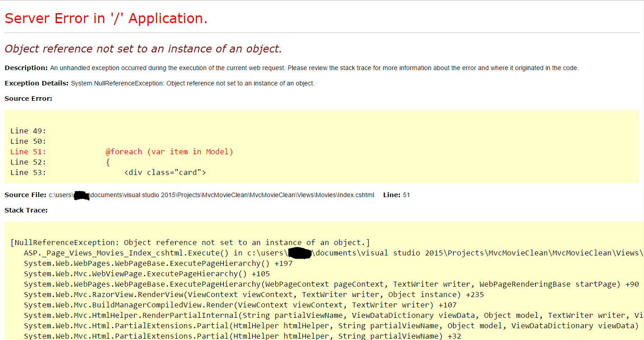Click the "WebPageBase.ExecutePageHierarchy() +197" stack frame
This screenshot has width=644, height=340.
click(x=158, y=264)
